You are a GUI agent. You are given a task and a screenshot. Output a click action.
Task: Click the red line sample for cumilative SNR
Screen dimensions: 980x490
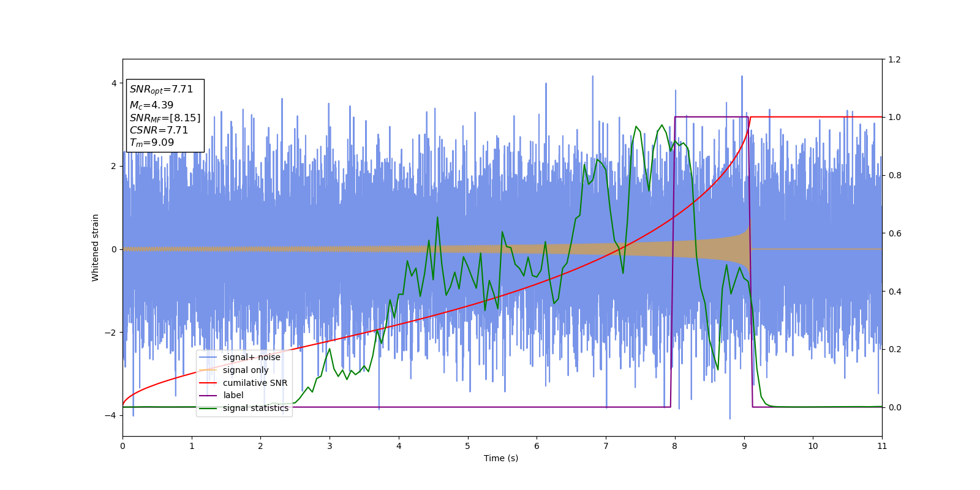tap(208, 383)
